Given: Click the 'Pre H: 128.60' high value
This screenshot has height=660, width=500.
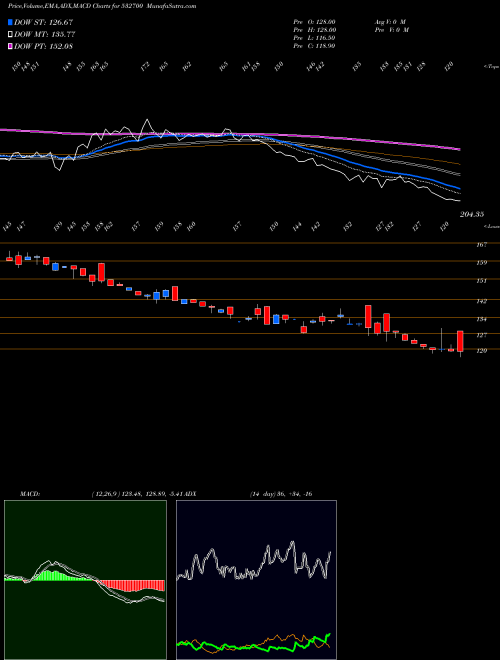Looking at the screenshot, I should 314,30.
